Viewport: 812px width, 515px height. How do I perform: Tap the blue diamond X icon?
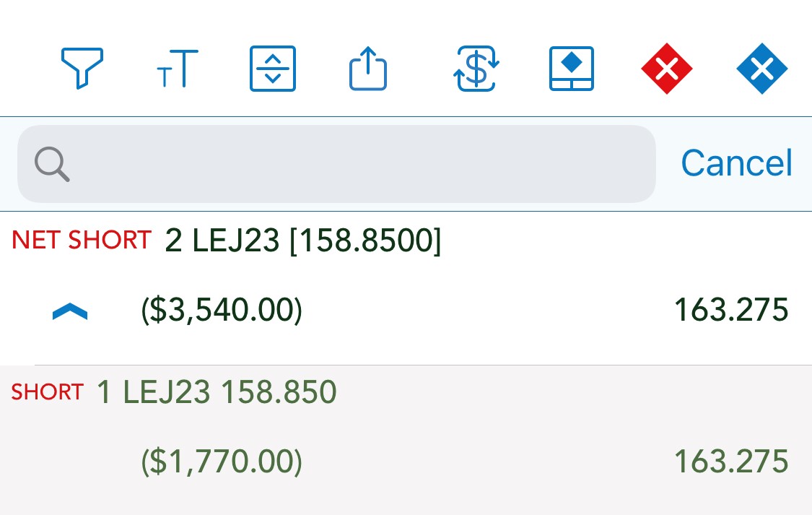pyautogui.click(x=761, y=69)
